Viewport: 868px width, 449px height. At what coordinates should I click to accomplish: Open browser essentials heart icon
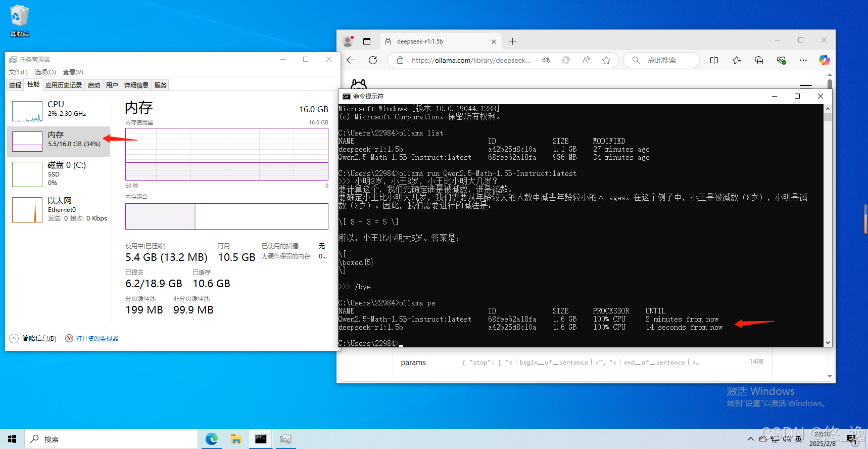781,60
